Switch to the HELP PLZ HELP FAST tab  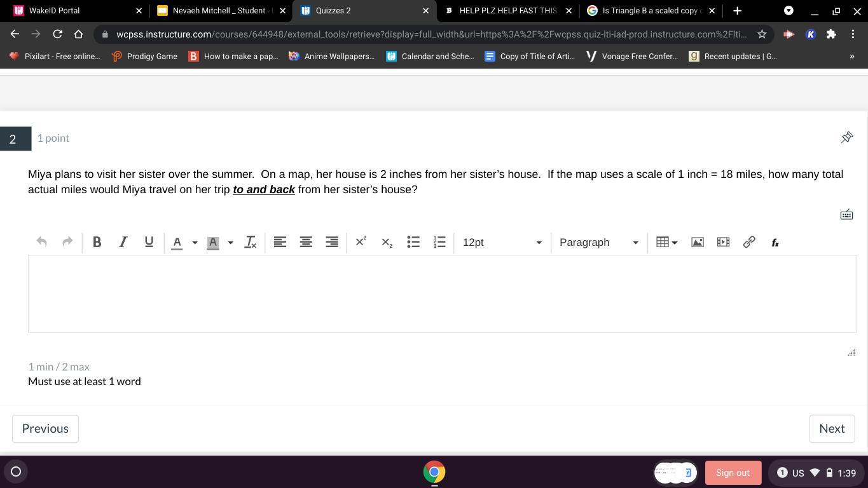pyautogui.click(x=507, y=11)
